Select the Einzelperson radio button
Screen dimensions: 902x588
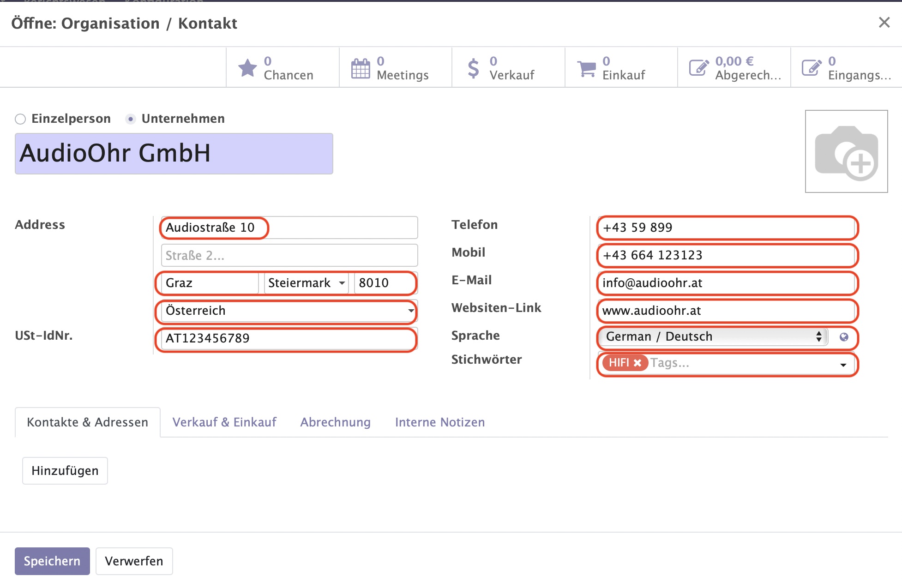(x=20, y=119)
